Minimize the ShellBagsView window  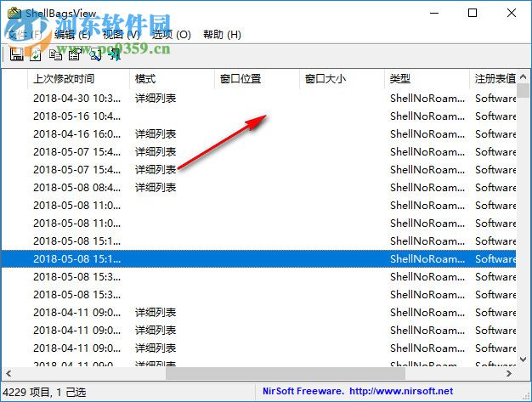click(x=434, y=14)
